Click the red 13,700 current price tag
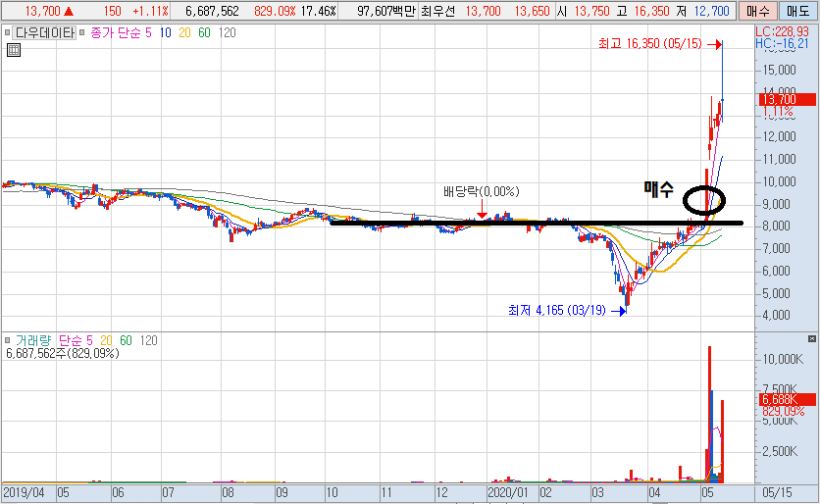 [787, 99]
